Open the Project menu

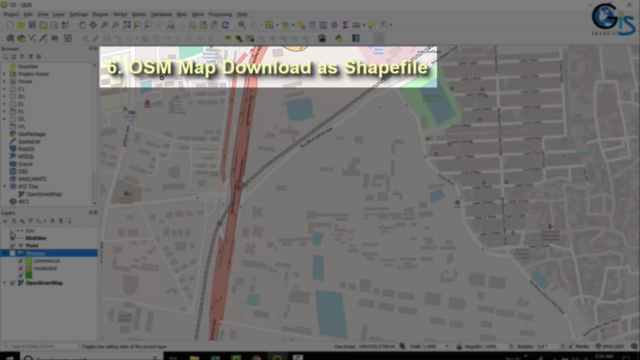click(x=11, y=14)
